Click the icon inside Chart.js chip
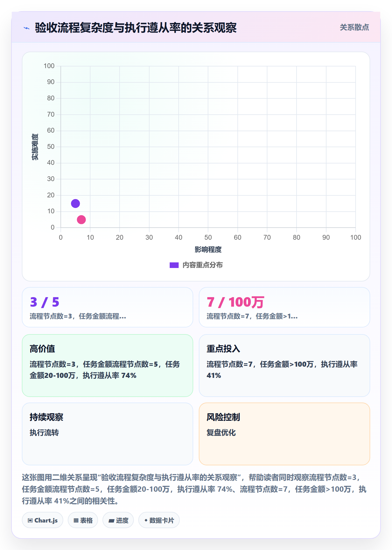This screenshot has width=392, height=550. click(30, 521)
